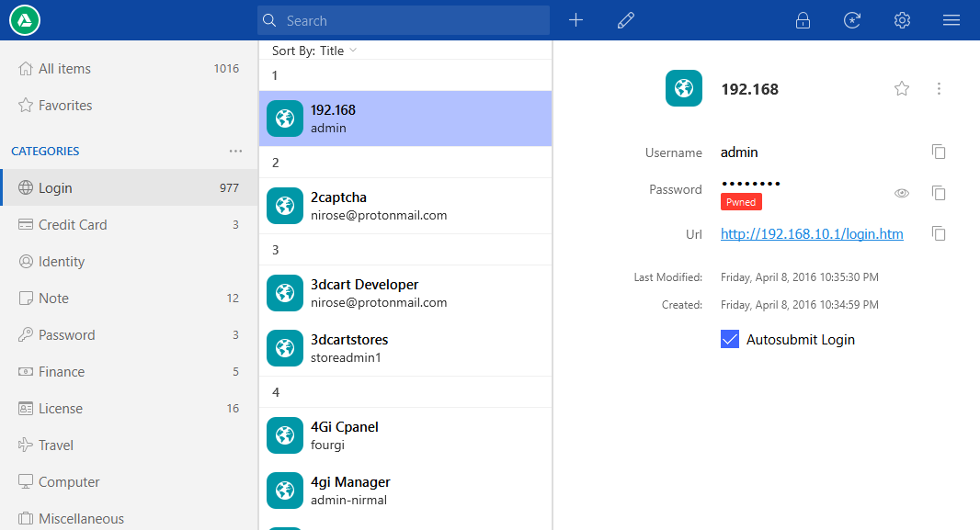980x530 pixels.
Task: Open categories options ellipsis
Action: pos(235,151)
